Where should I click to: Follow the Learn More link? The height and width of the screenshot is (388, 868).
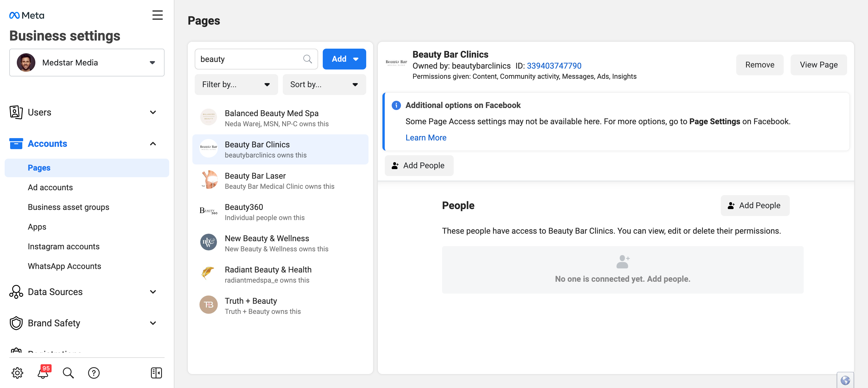point(426,138)
